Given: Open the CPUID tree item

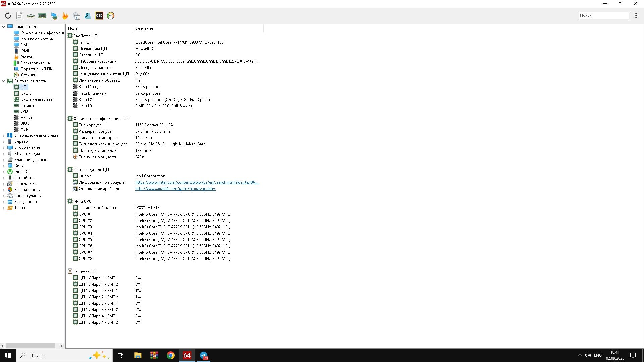Looking at the screenshot, I should [23, 93].
